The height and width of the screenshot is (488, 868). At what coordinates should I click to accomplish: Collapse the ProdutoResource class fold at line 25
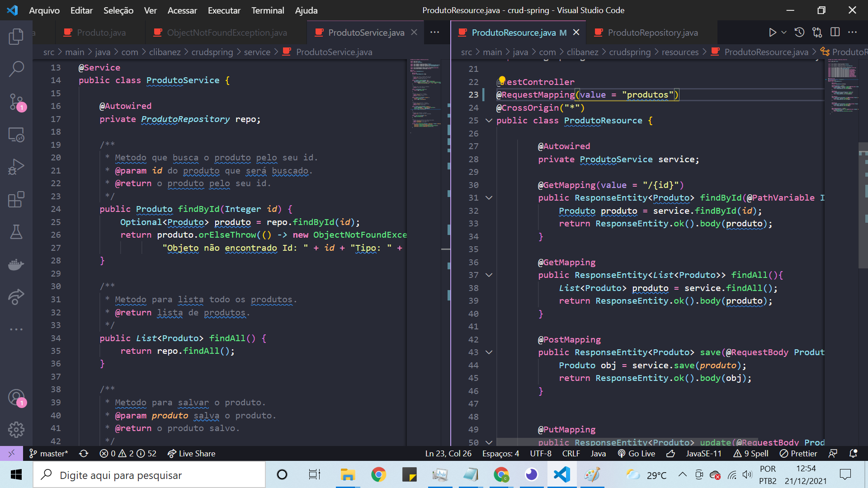click(489, 121)
